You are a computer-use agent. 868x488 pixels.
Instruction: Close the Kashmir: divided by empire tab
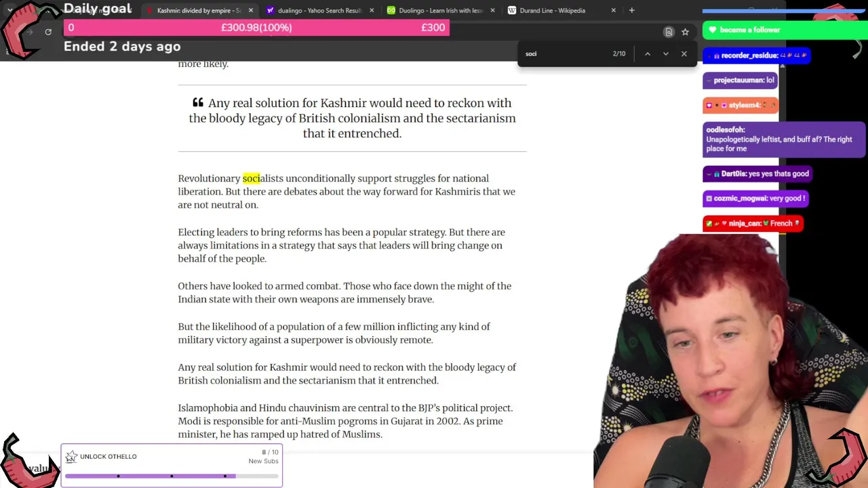251,10
